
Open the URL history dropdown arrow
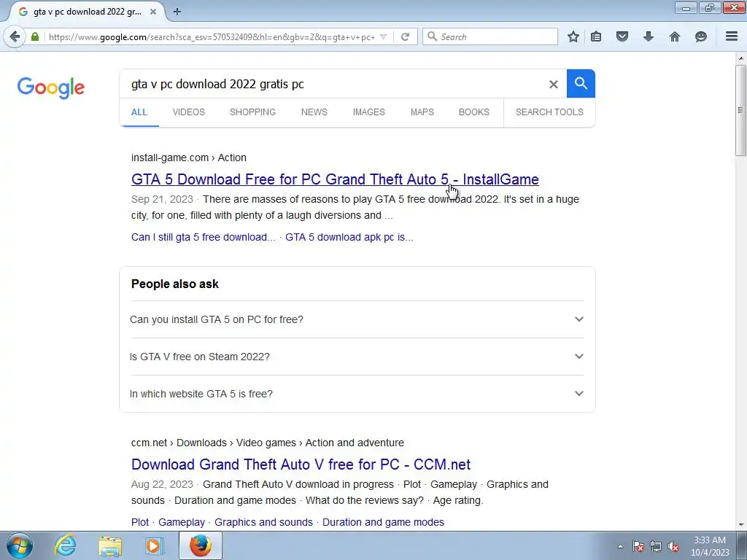tap(383, 36)
